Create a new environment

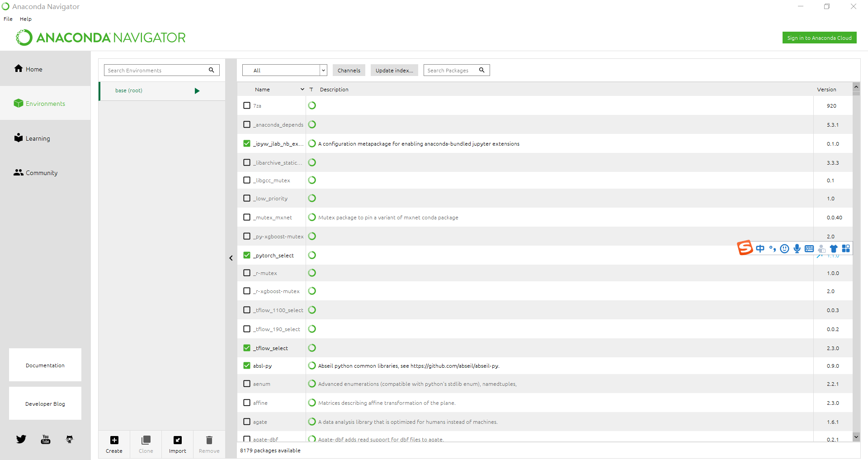point(114,444)
